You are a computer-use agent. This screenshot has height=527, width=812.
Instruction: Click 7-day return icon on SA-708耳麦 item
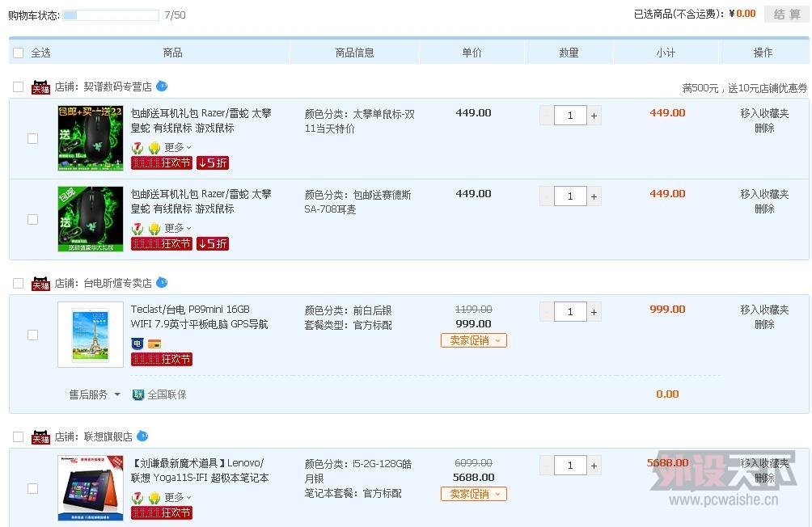[x=137, y=229]
